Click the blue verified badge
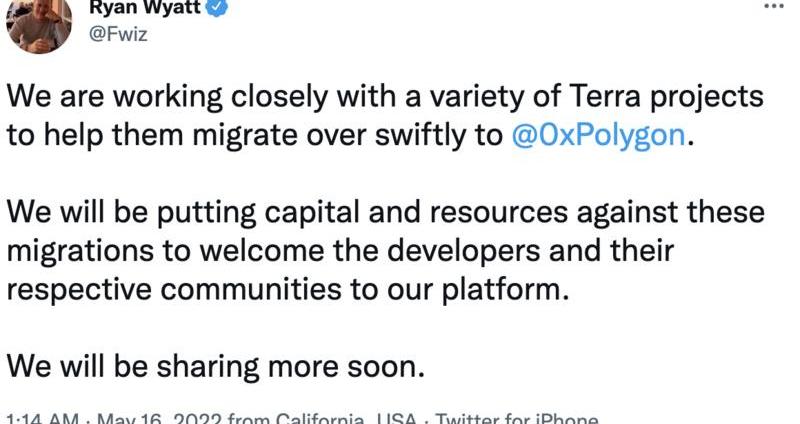 click(215, 8)
